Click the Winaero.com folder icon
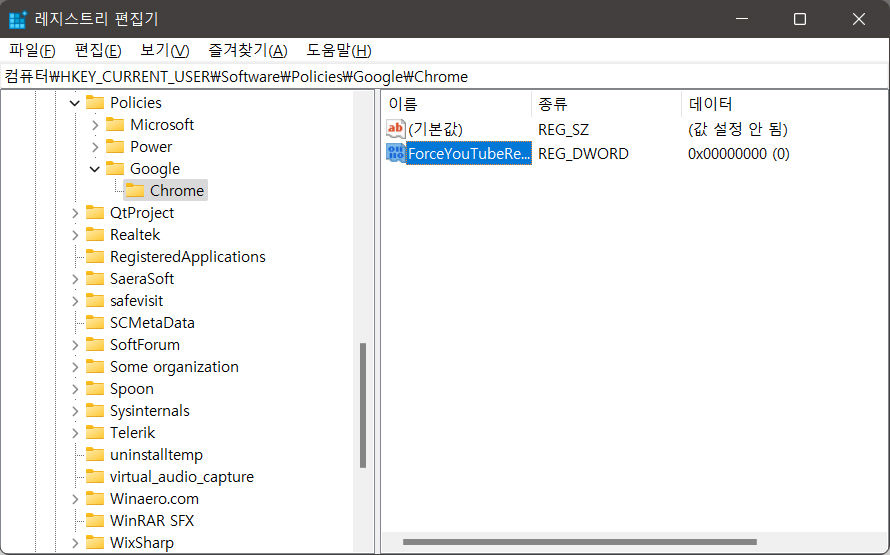 [95, 499]
